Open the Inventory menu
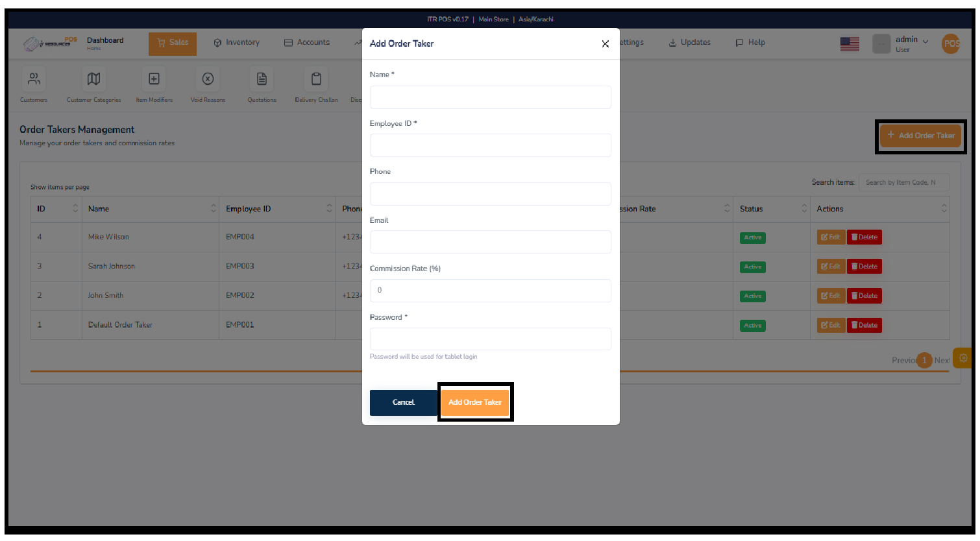 tap(237, 42)
